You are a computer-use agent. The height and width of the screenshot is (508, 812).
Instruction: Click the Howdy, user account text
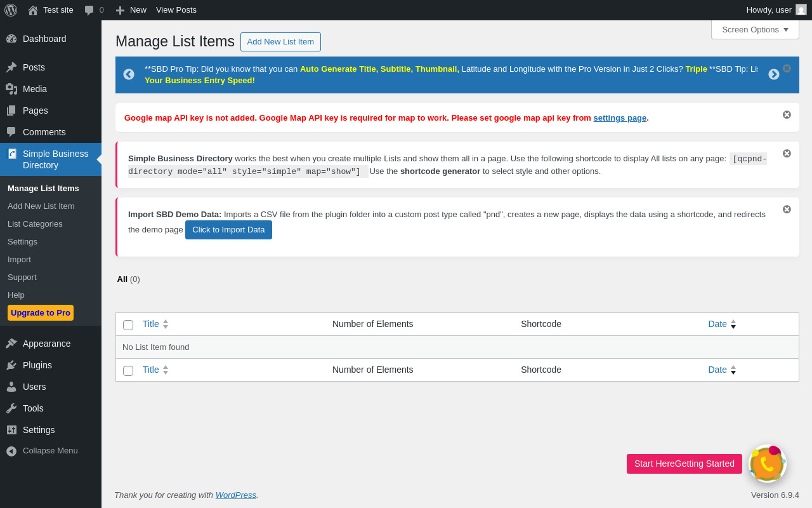tap(769, 10)
